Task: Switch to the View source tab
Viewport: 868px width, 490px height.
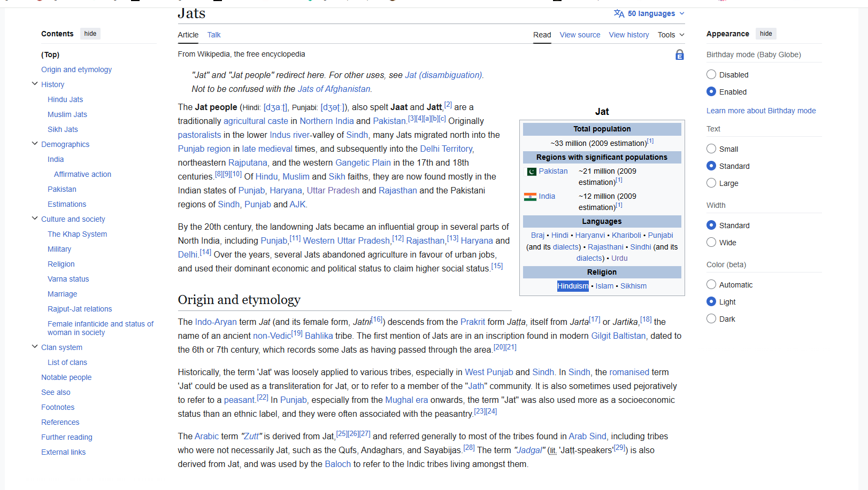Action: point(580,35)
